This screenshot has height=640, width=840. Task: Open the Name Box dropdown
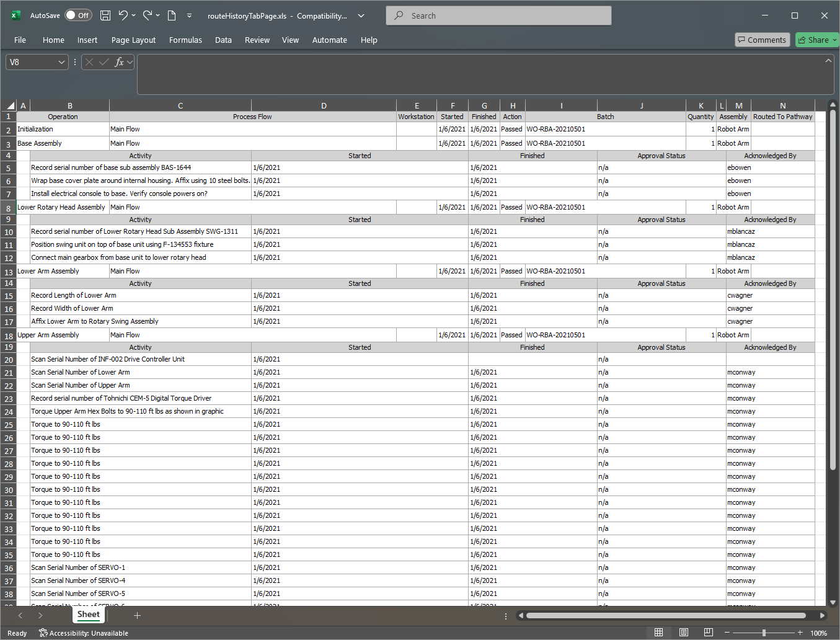tap(61, 62)
